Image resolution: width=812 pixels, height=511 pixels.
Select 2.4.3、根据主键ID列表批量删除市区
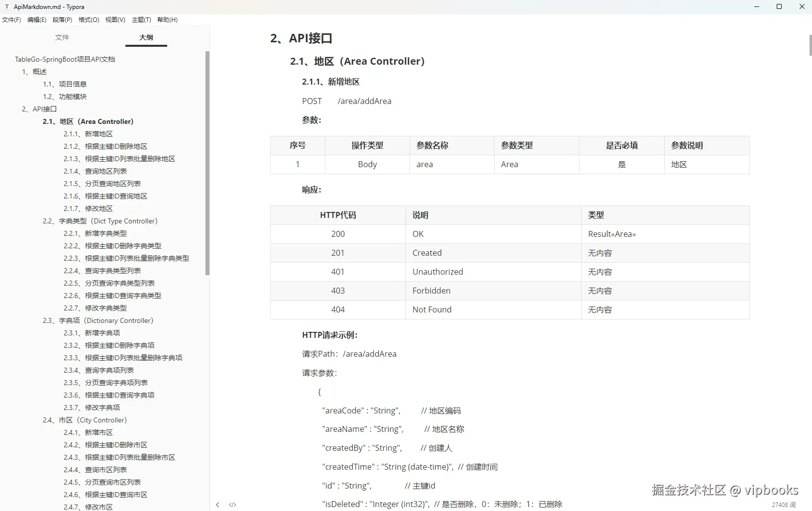(x=119, y=457)
